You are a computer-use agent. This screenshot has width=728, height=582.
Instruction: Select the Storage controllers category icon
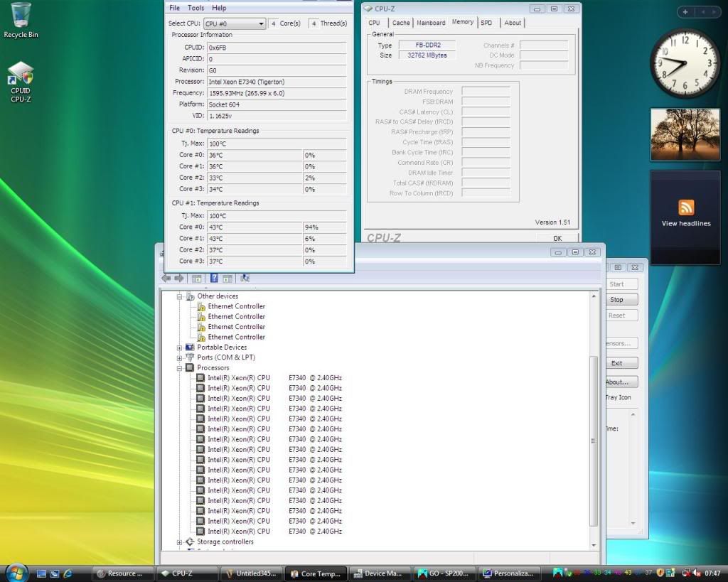click(x=190, y=541)
